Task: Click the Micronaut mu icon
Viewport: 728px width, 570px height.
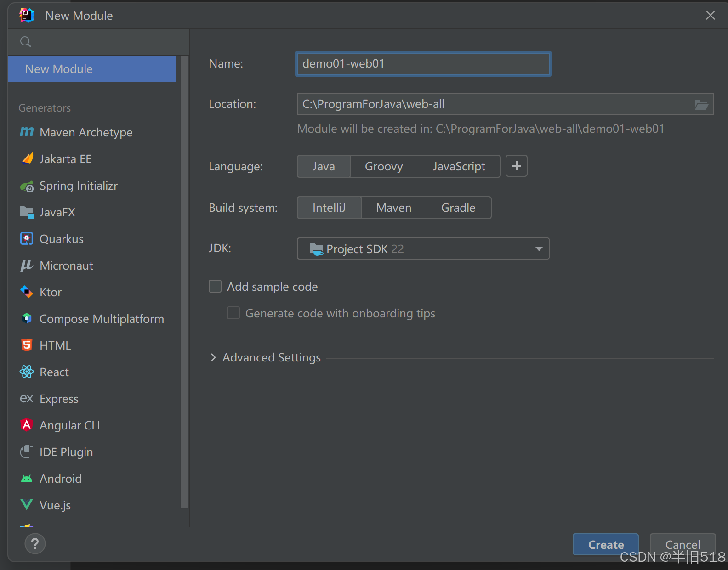Action: coord(27,265)
